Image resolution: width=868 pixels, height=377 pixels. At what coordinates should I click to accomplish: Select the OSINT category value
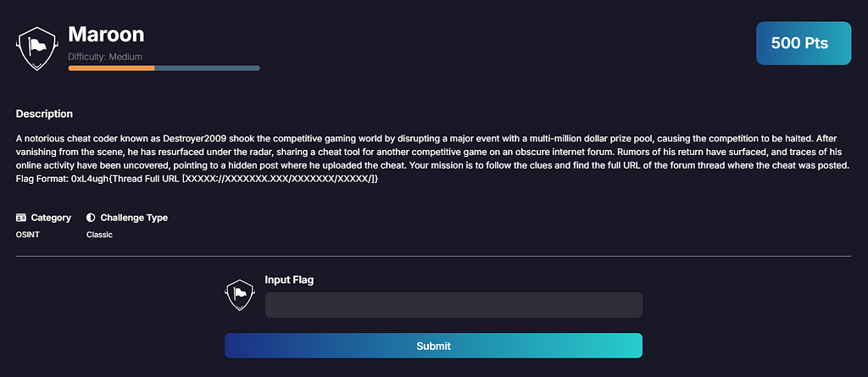click(x=26, y=235)
